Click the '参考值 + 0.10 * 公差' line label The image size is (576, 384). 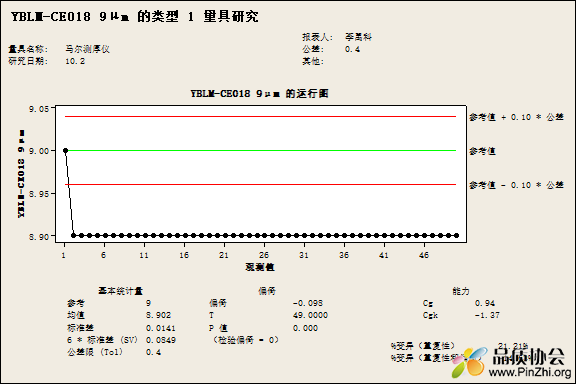[516, 117]
